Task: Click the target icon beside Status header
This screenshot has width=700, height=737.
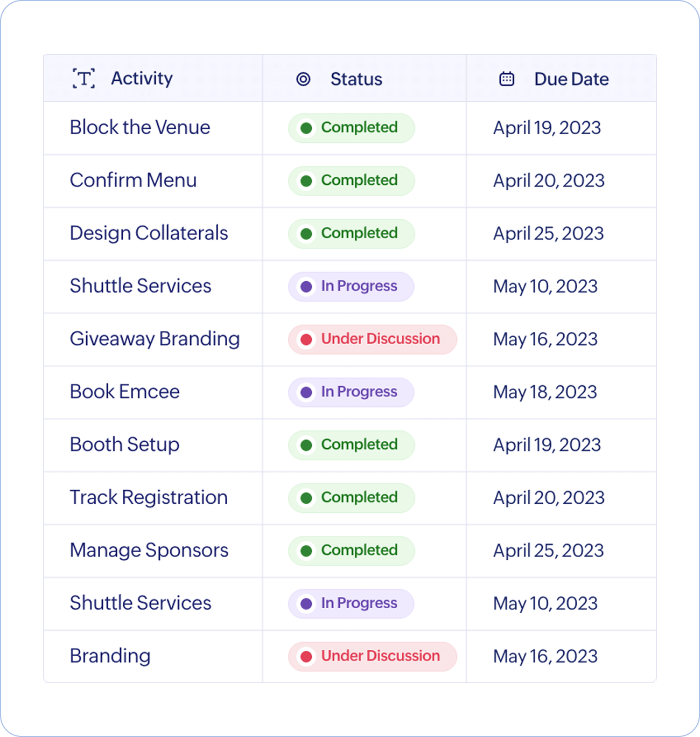Action: 304,79
